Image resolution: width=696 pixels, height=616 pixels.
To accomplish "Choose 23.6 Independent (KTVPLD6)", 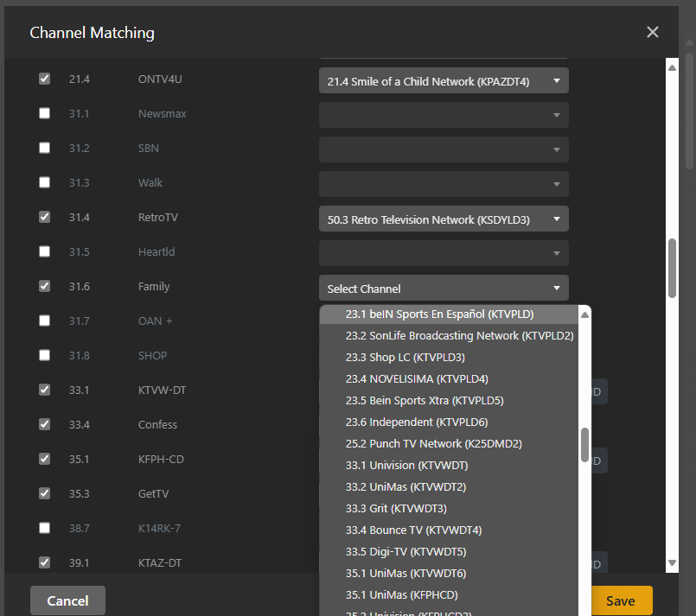I will click(449, 422).
